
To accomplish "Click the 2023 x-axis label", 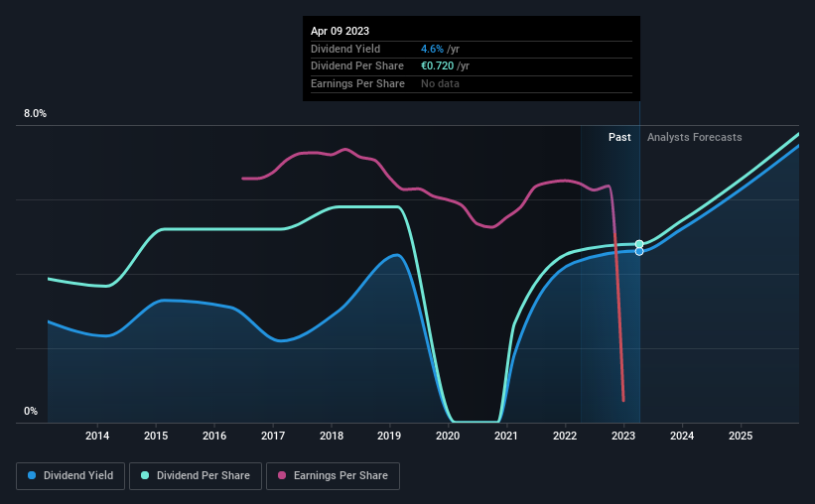I will coord(623,436).
